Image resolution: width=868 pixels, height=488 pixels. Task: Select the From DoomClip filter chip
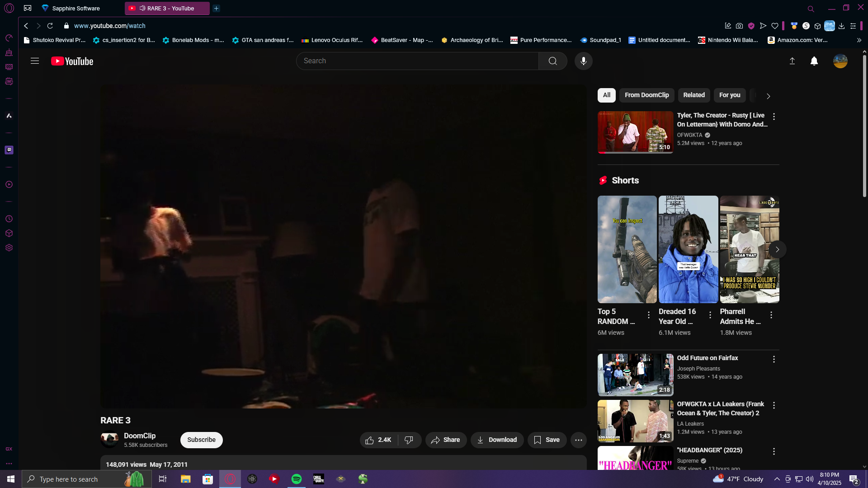[x=646, y=95]
